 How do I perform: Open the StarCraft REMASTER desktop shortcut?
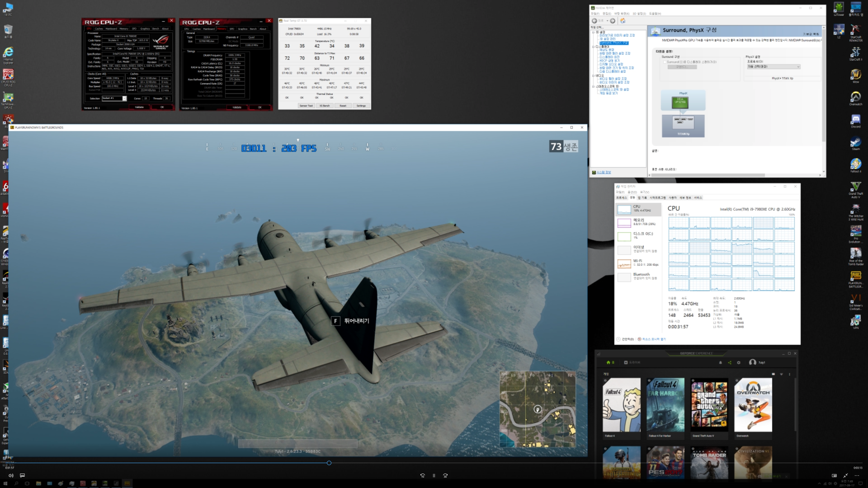[855, 33]
